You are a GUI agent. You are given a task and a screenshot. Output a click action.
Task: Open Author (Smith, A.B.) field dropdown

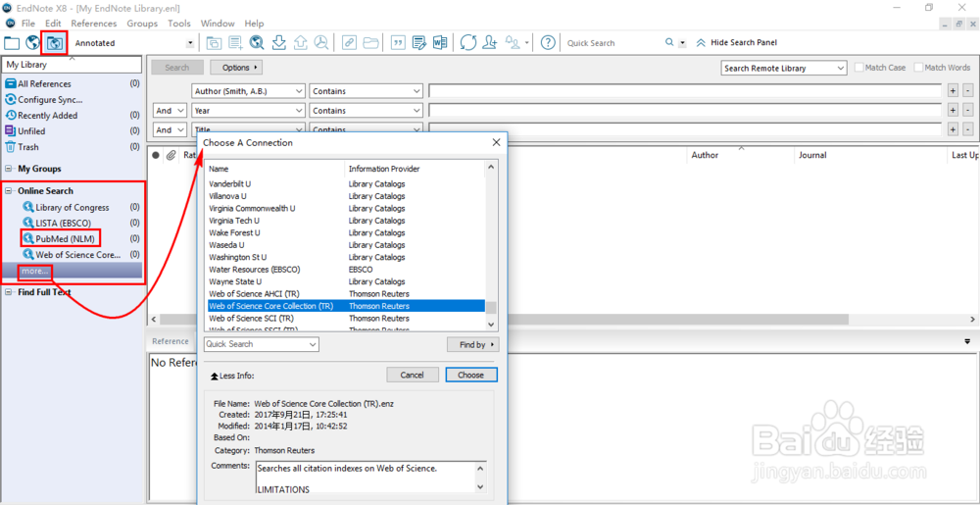248,91
